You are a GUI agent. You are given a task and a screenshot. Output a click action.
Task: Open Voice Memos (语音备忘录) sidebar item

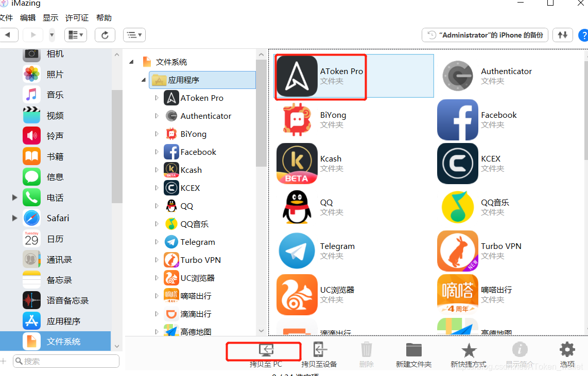55,300
